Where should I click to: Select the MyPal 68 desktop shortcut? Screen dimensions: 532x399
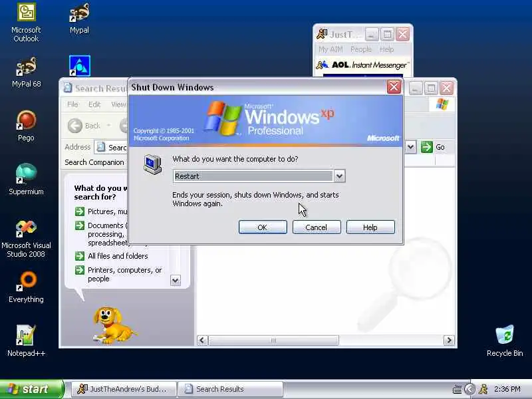[x=26, y=72]
